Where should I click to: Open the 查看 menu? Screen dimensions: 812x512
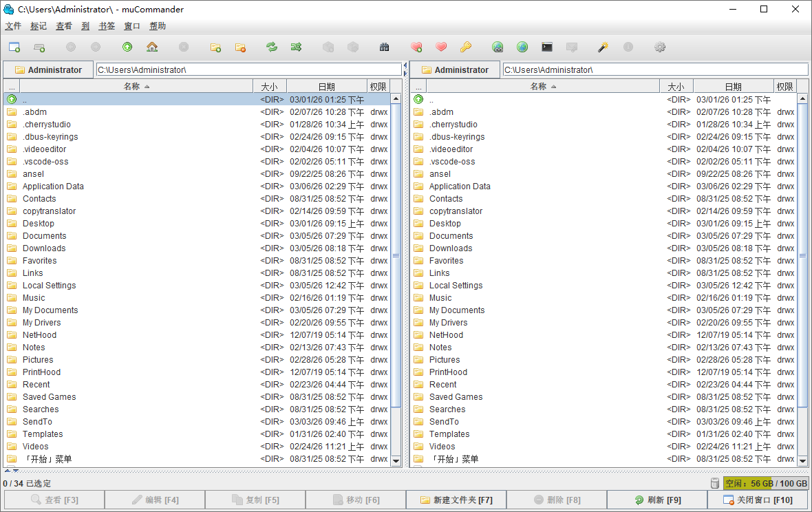click(63, 25)
